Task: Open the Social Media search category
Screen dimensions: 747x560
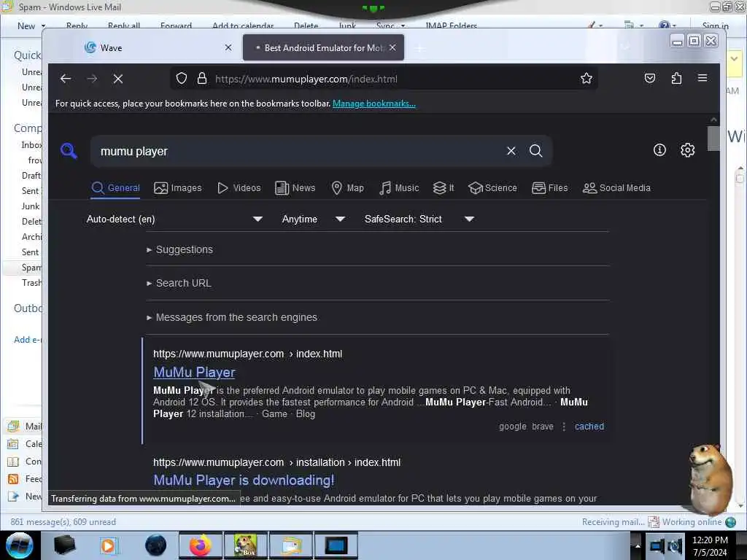Action: (616, 188)
